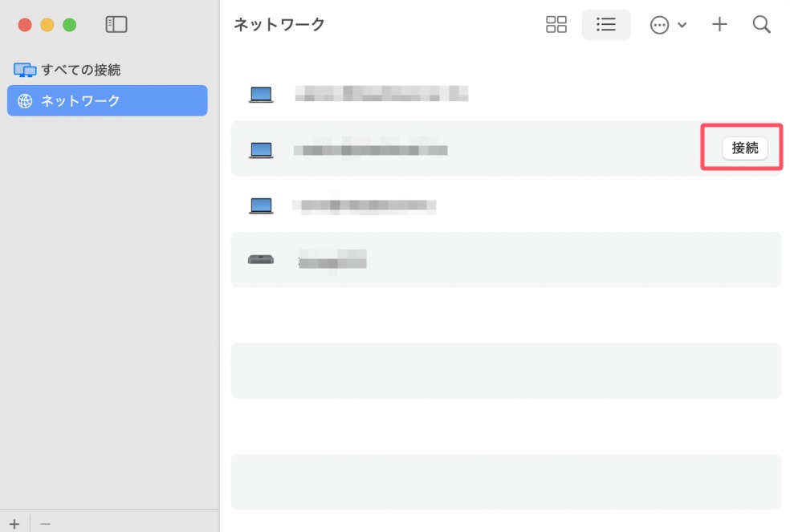This screenshot has width=790, height=532.
Task: Open the sidebar toggle icon
Action: (x=116, y=24)
